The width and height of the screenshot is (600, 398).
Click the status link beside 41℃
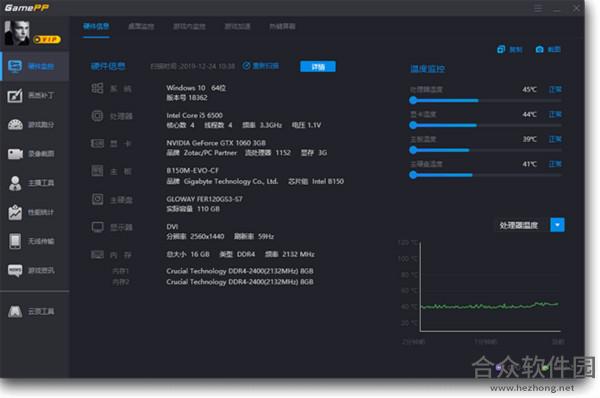tap(555, 164)
